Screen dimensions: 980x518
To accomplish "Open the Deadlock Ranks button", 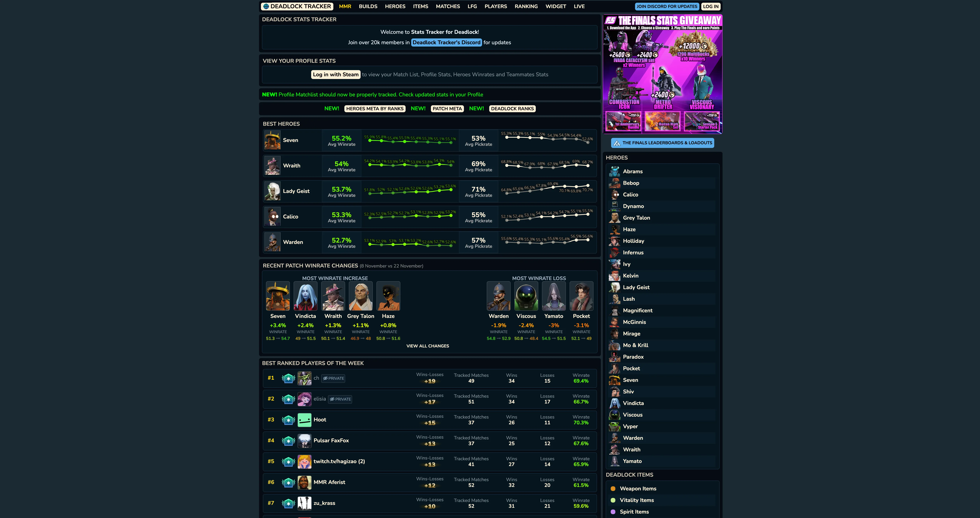I will click(512, 109).
